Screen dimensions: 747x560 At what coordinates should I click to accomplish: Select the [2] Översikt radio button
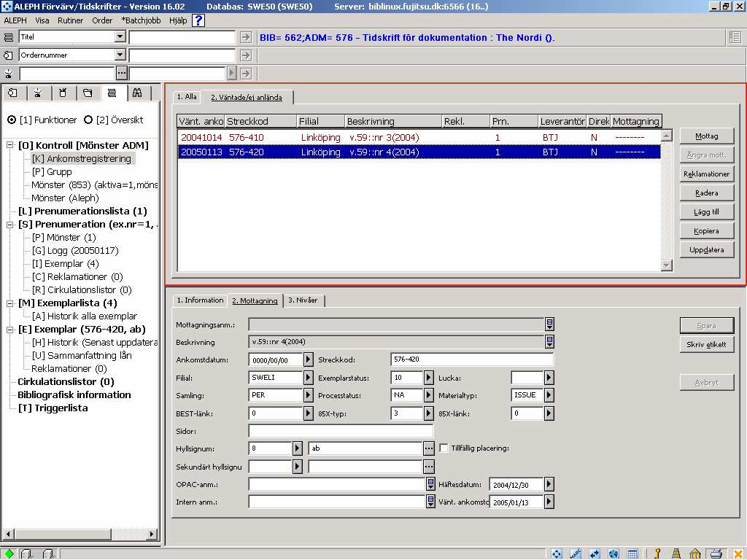click(x=88, y=120)
